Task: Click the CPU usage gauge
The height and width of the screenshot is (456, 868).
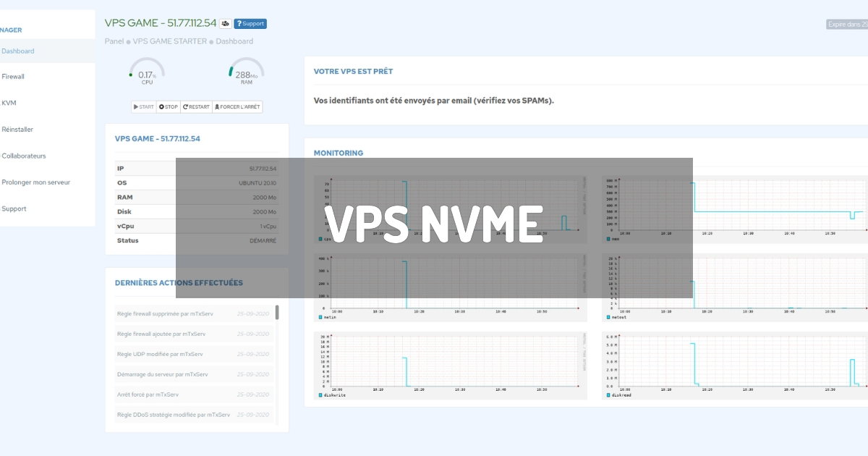Action: pos(147,72)
